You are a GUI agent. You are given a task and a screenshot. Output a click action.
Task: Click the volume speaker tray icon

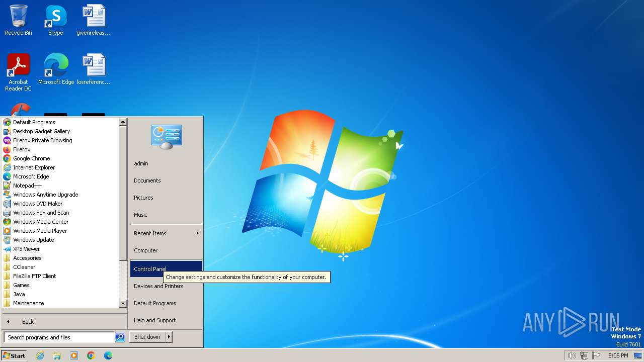pos(572,355)
